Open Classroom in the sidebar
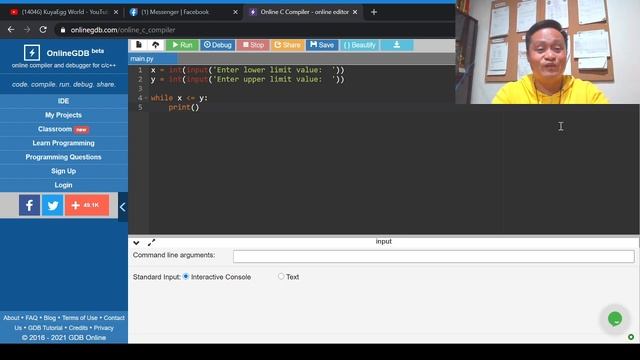 click(x=63, y=129)
